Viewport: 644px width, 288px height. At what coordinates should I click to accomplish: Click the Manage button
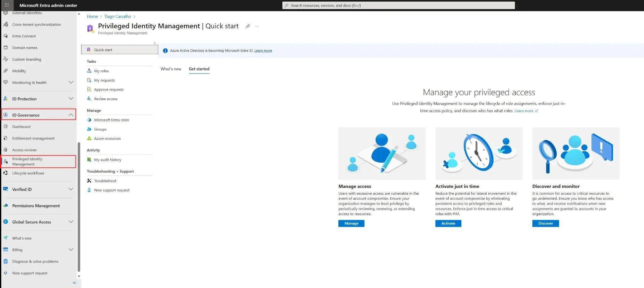(x=351, y=223)
